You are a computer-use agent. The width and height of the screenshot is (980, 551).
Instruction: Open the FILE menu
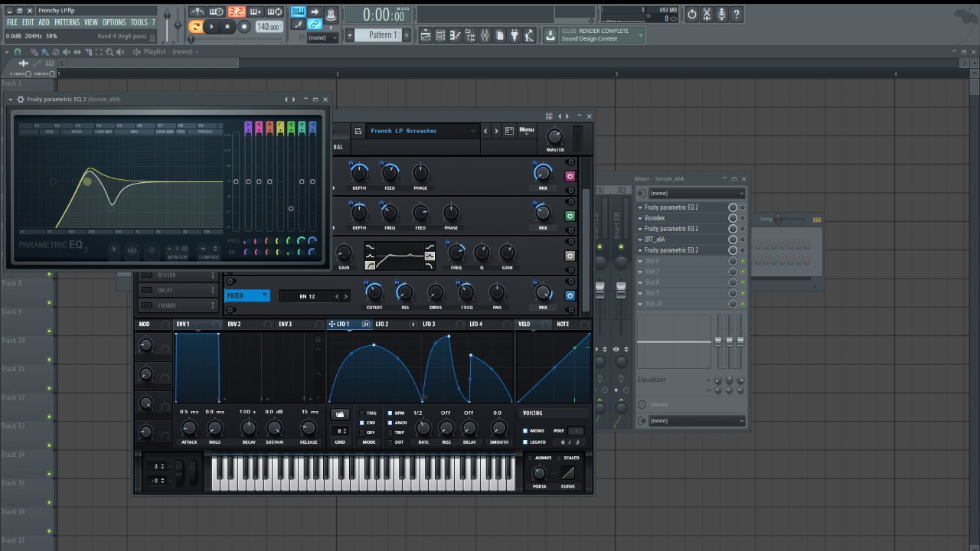(12, 23)
